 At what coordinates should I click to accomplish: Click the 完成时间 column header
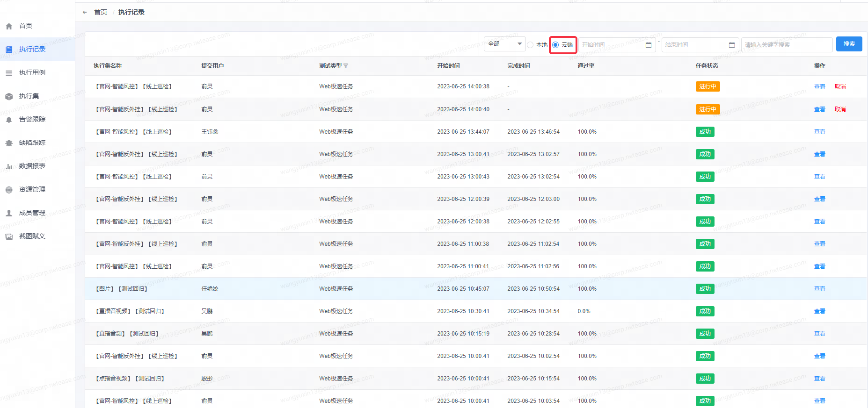coord(518,66)
